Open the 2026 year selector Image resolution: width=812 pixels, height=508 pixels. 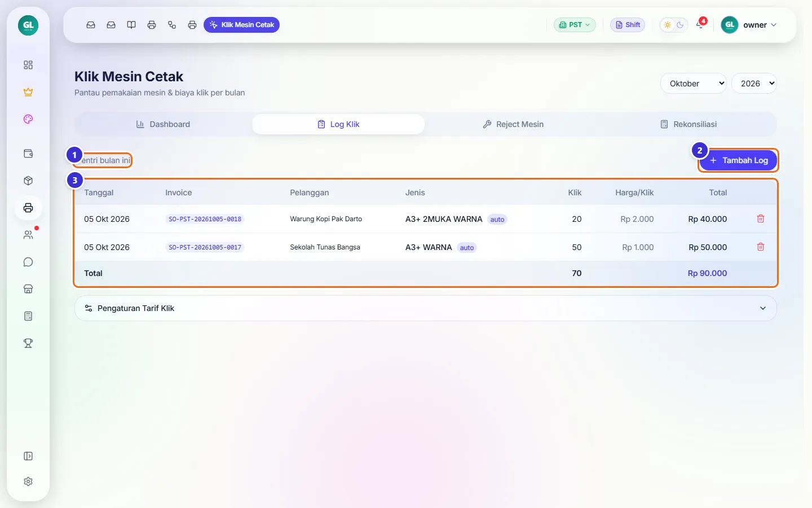tap(754, 84)
